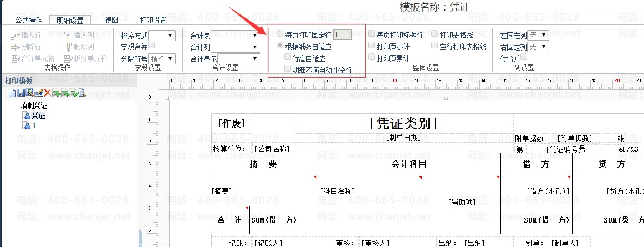Click the [科目名称] detail cell
The height and width of the screenshot is (247, 644).
[x=370, y=190]
